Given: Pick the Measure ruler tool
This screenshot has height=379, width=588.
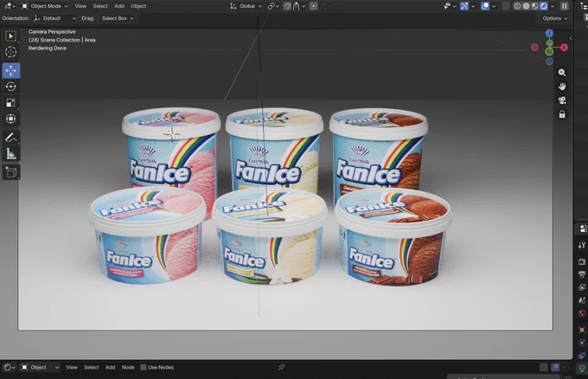Looking at the screenshot, I should click(x=11, y=154).
